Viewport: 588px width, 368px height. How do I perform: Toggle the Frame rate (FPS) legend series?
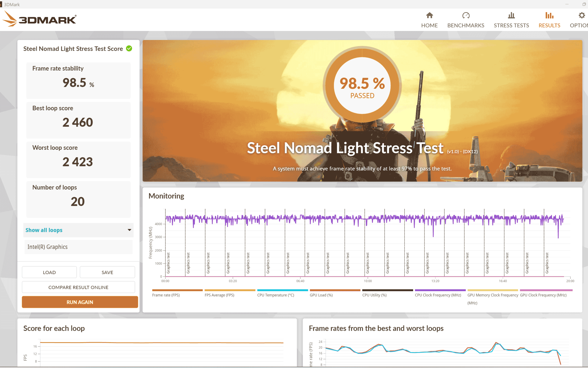[x=166, y=295]
